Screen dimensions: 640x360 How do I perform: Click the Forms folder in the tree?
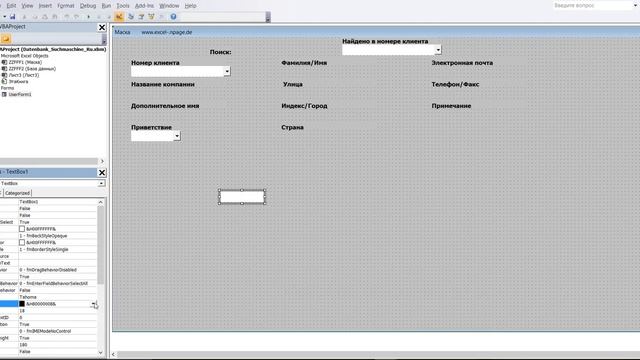click(x=7, y=88)
